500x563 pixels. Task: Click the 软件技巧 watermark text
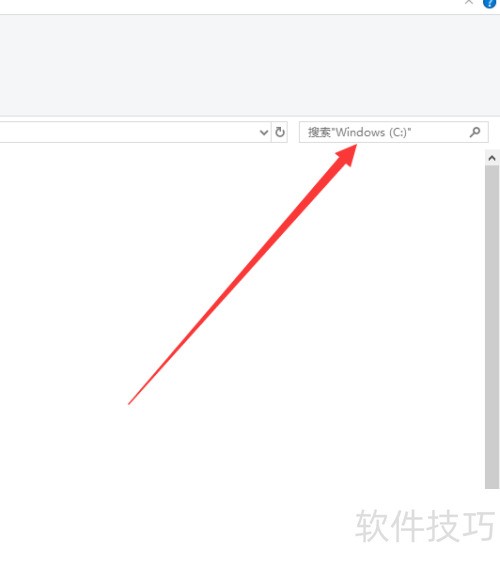click(x=425, y=526)
